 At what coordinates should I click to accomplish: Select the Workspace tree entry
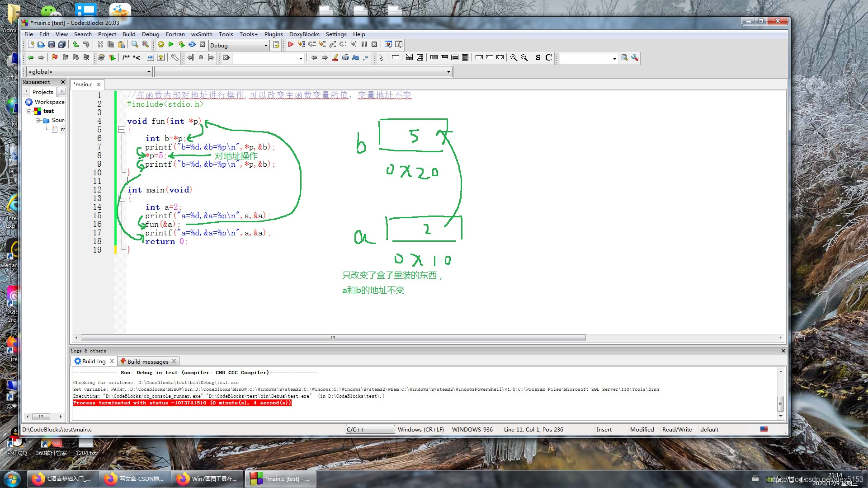click(49, 102)
